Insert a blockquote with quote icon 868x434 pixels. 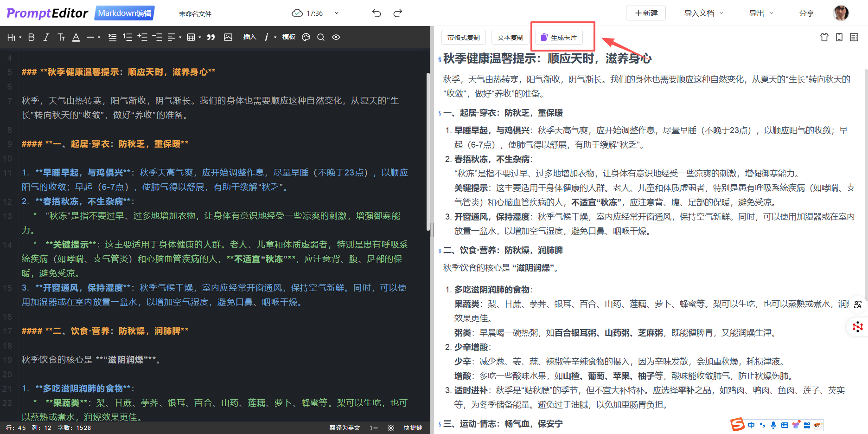click(x=211, y=37)
